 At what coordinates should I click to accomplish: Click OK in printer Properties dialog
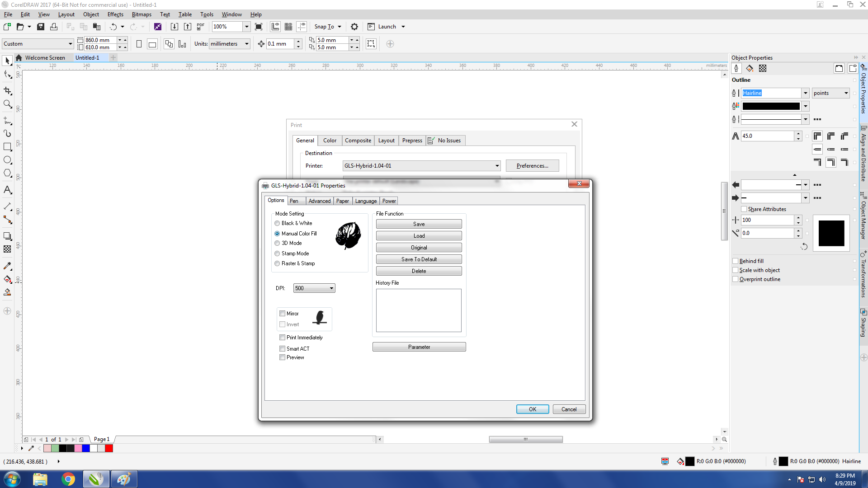click(x=533, y=409)
